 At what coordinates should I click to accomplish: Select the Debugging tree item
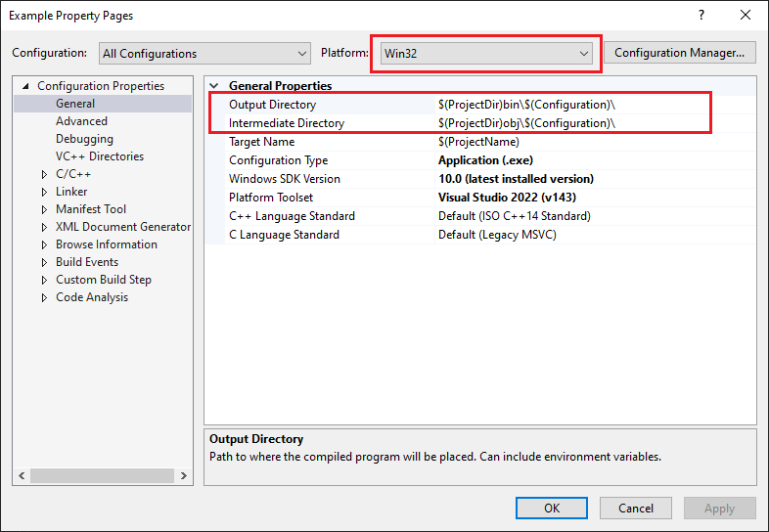click(84, 139)
